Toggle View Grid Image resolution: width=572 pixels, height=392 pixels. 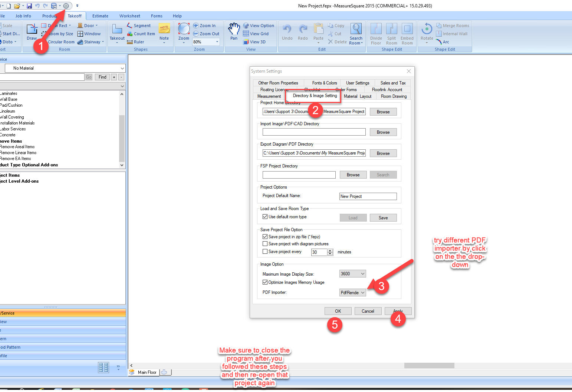click(x=256, y=34)
